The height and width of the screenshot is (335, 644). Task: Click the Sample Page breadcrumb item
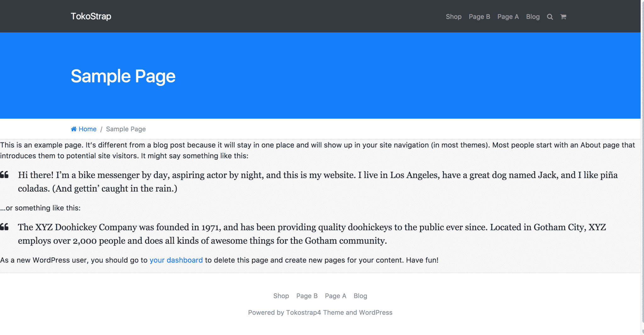(126, 129)
